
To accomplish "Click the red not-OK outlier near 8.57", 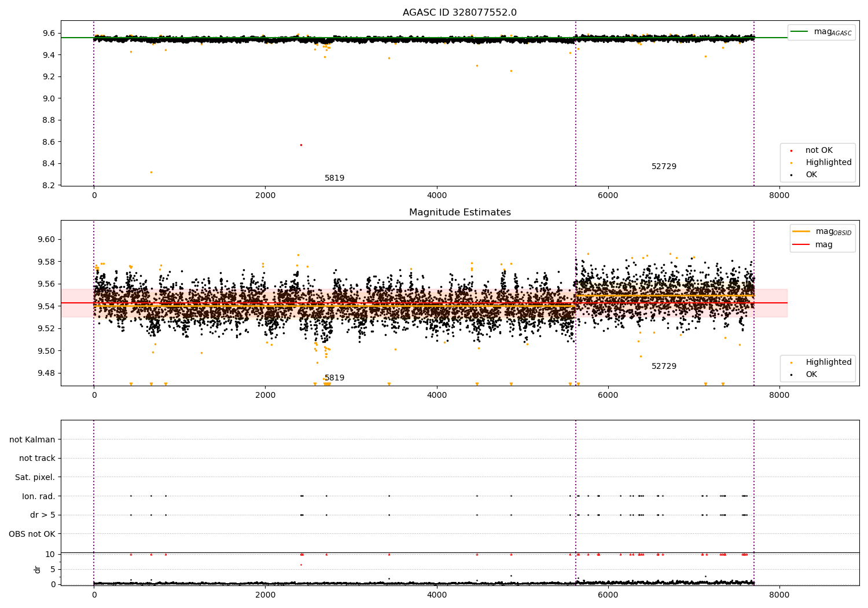I will point(301,145).
